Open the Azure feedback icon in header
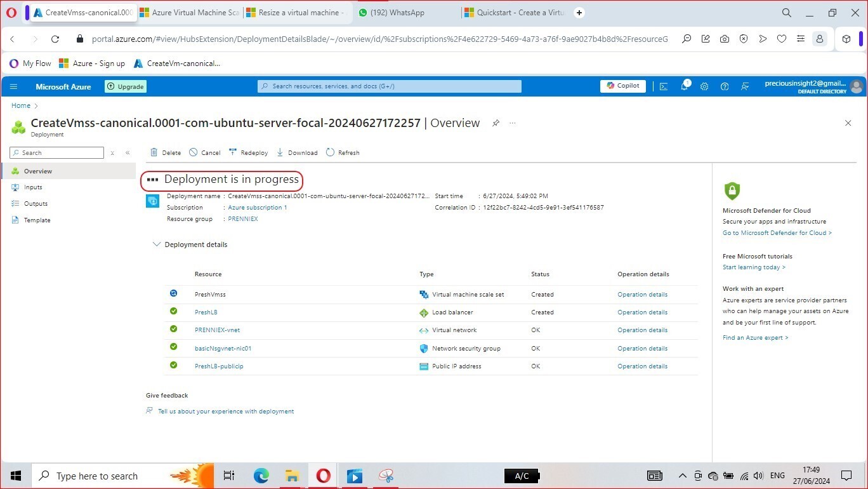 pos(745,86)
